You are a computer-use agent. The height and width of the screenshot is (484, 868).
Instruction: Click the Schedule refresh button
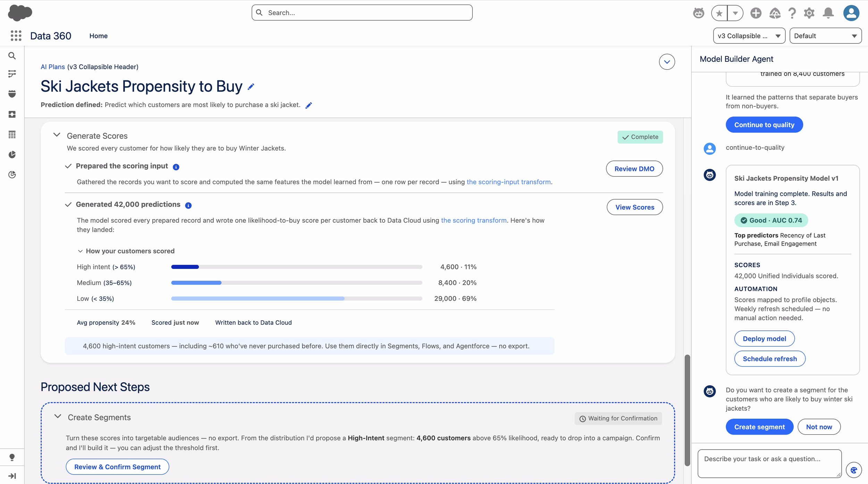pos(770,359)
